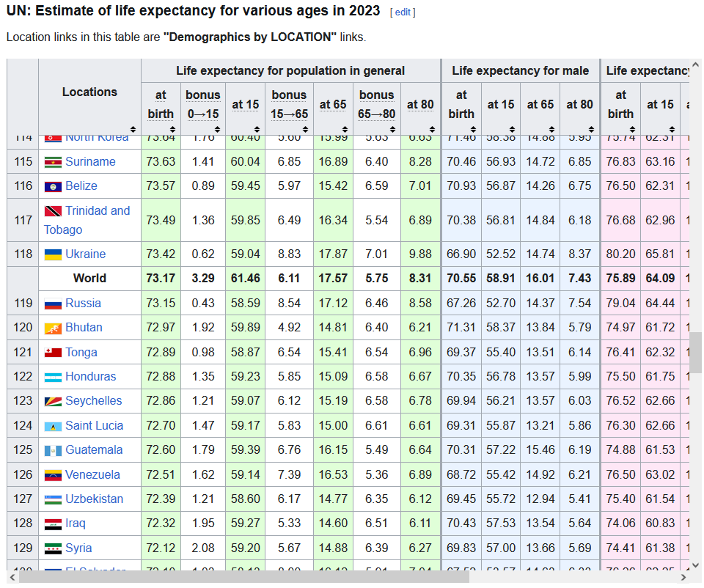Select Russia 'at birth' value 73.15
This screenshot has height=588, width=704.
point(161,303)
